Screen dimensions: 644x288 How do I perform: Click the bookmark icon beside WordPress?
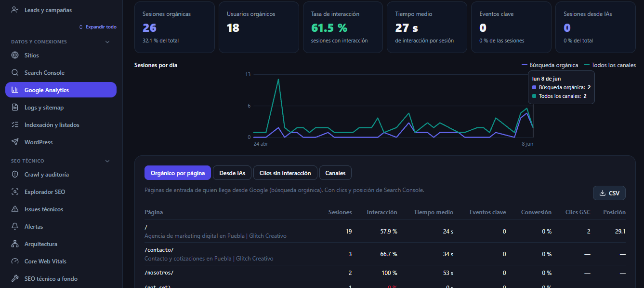click(x=15, y=142)
